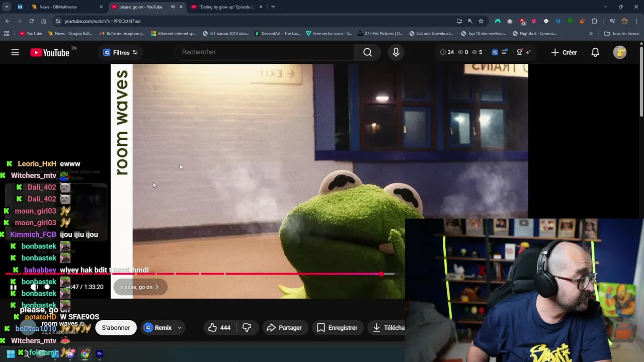Image resolution: width=644 pixels, height=362 pixels.
Task: Expand the Remix dropdown arrow
Action: click(x=179, y=328)
